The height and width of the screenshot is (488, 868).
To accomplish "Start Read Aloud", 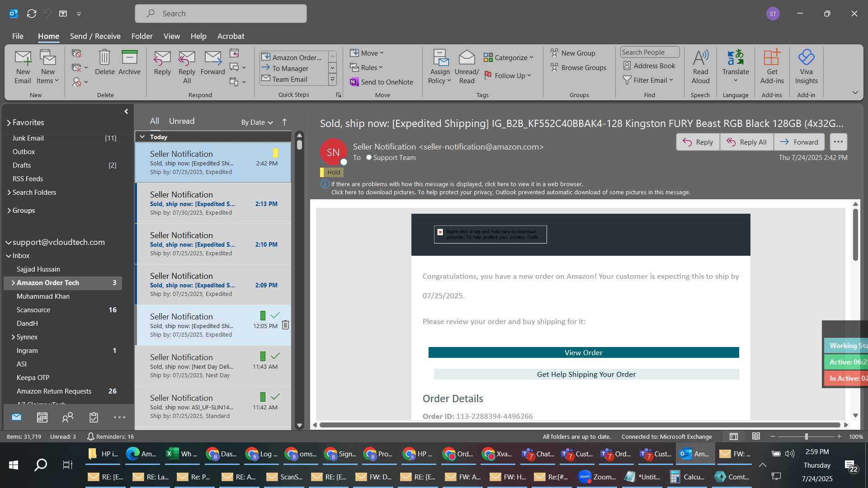I will coord(700,67).
